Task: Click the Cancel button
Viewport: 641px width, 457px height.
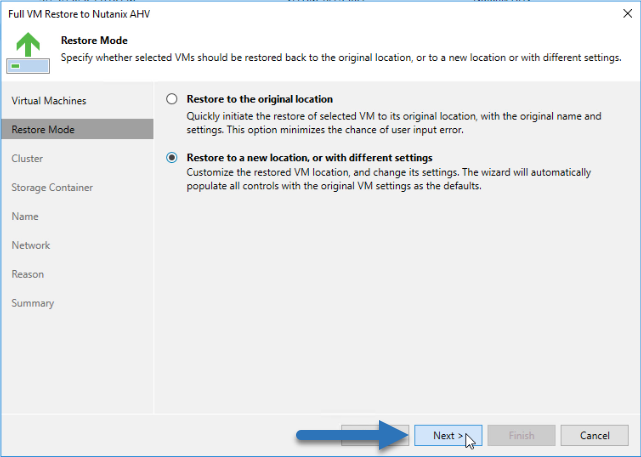Action: (x=594, y=435)
